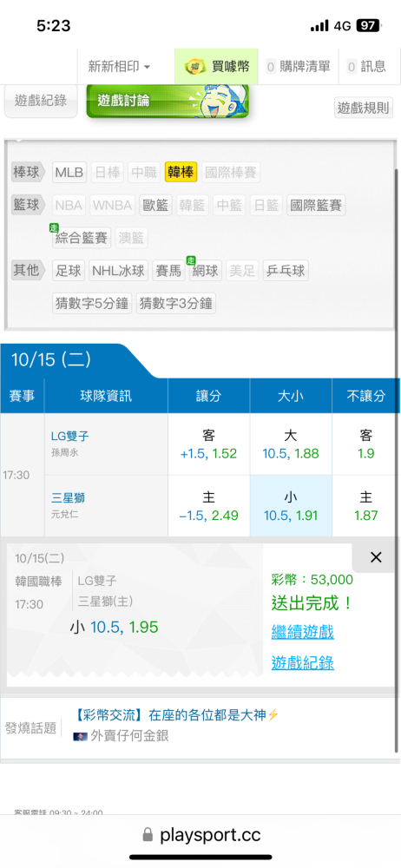Expand the 新新相印 account dropdown
The image size is (401, 868).
click(x=119, y=67)
